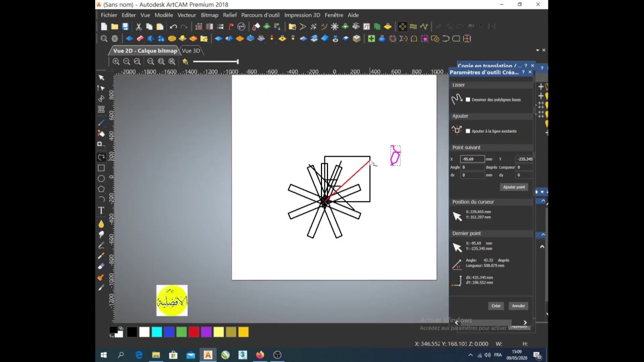Click the Firefox taskbar icon
644x362 pixels.
tap(260, 355)
